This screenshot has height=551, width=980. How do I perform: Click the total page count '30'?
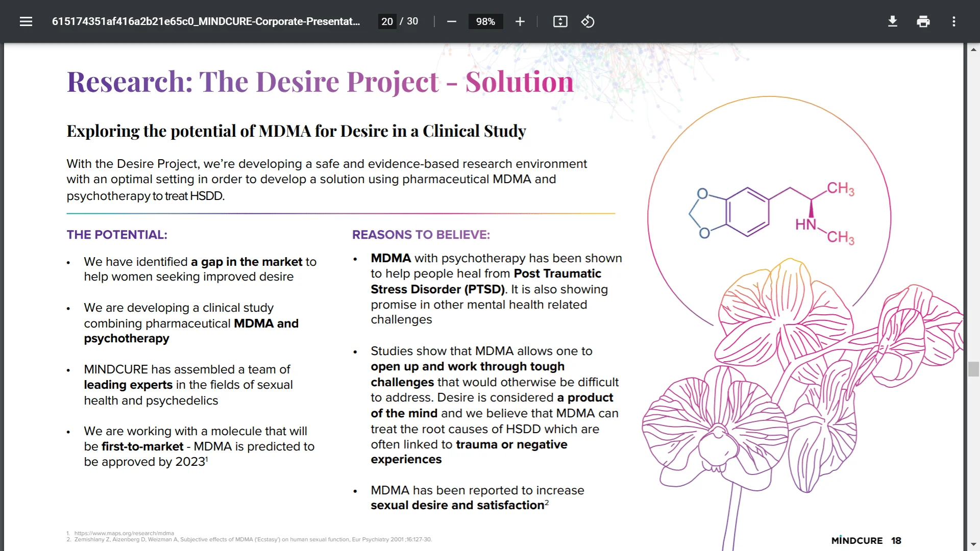[412, 21]
